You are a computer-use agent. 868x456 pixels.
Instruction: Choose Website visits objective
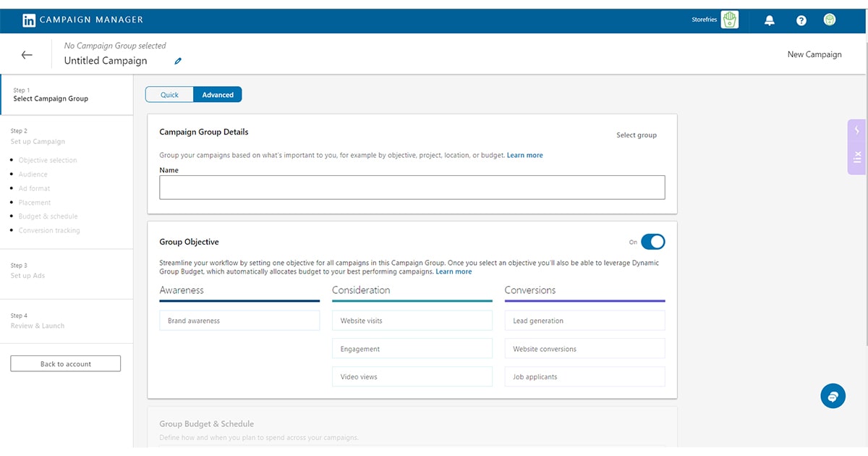(412, 321)
